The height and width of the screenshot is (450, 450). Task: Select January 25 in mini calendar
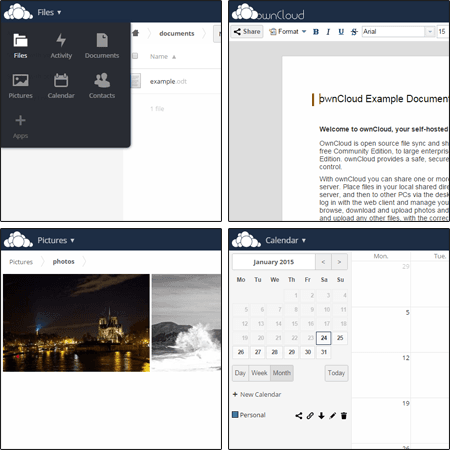click(x=340, y=338)
